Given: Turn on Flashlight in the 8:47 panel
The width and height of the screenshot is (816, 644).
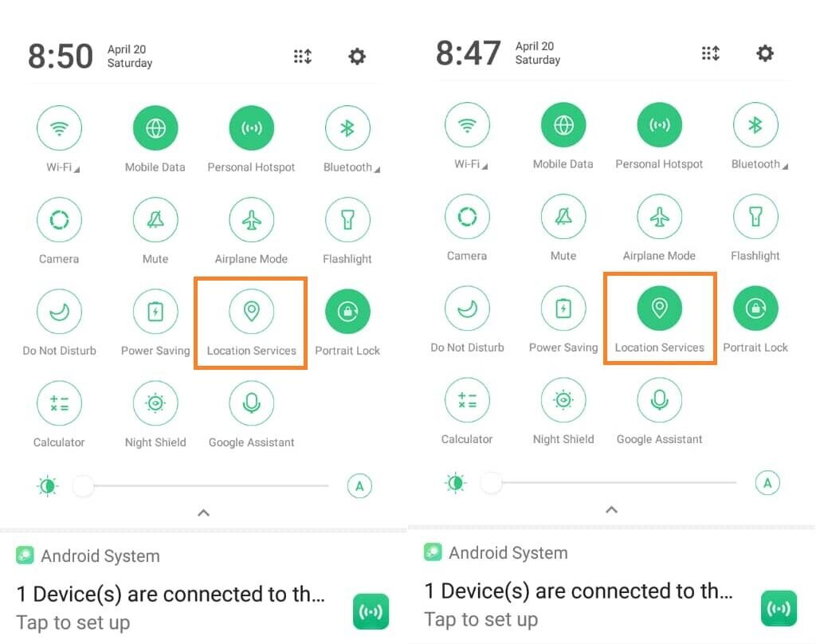Looking at the screenshot, I should (x=755, y=217).
